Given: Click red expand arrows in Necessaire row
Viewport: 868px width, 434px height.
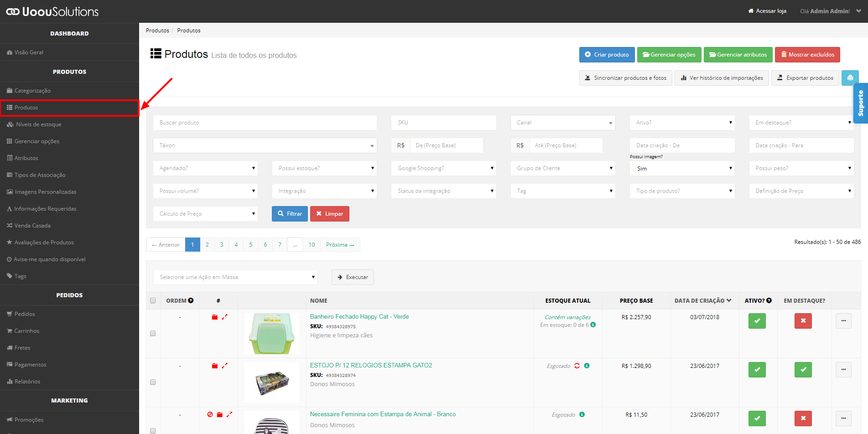Looking at the screenshot, I should [229, 414].
